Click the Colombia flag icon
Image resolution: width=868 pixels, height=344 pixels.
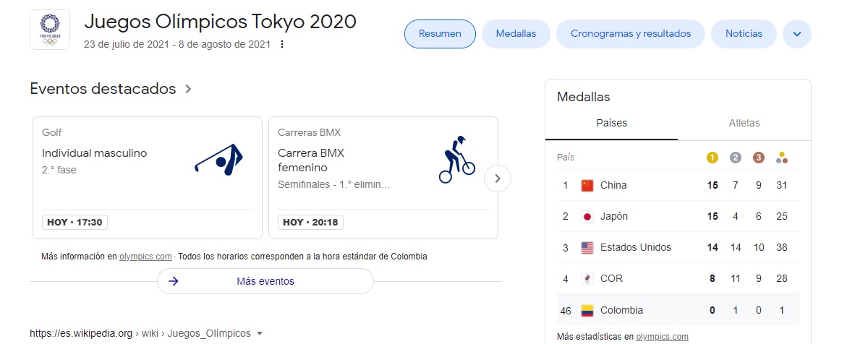[587, 310]
